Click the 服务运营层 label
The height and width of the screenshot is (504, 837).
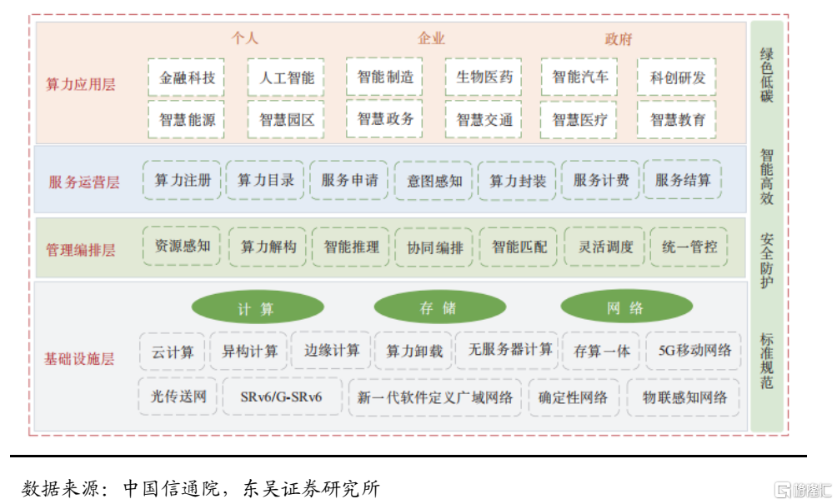(x=84, y=182)
